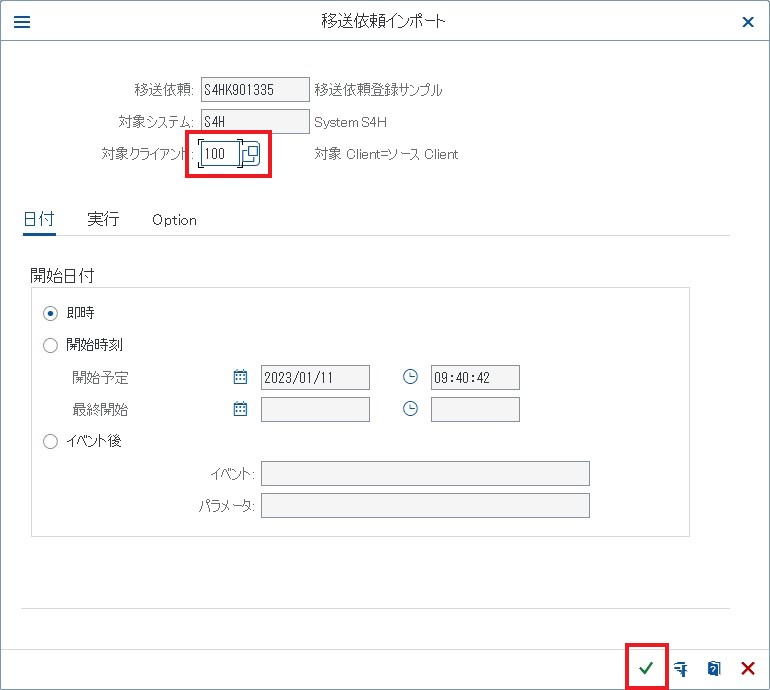Open the help document icon at bottom
This screenshot has height=690, width=770.
click(x=714, y=668)
